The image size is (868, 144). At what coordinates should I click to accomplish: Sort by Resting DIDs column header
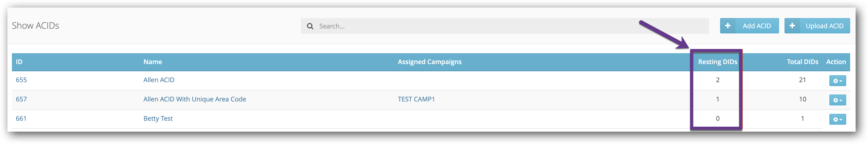coord(717,62)
